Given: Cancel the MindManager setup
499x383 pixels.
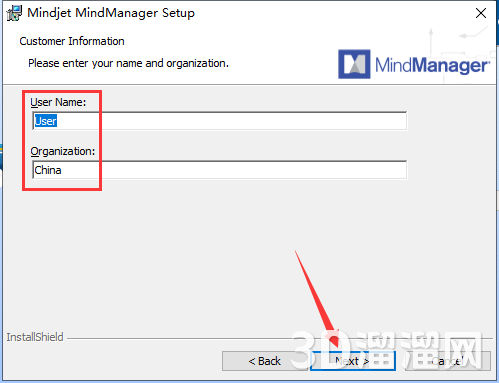Looking at the screenshot, I should click(448, 361).
